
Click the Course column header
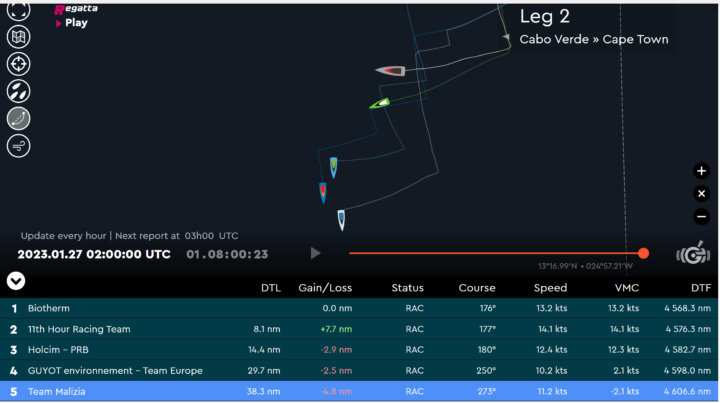(477, 288)
